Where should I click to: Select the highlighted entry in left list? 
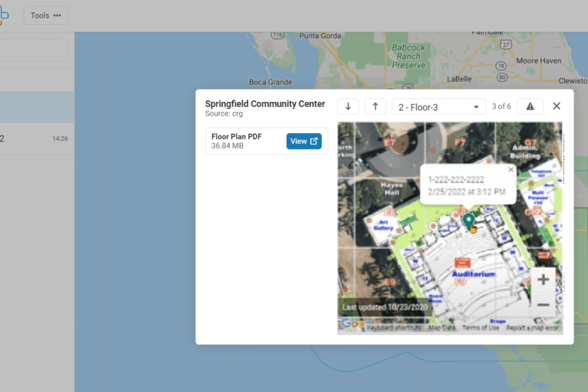(x=37, y=107)
